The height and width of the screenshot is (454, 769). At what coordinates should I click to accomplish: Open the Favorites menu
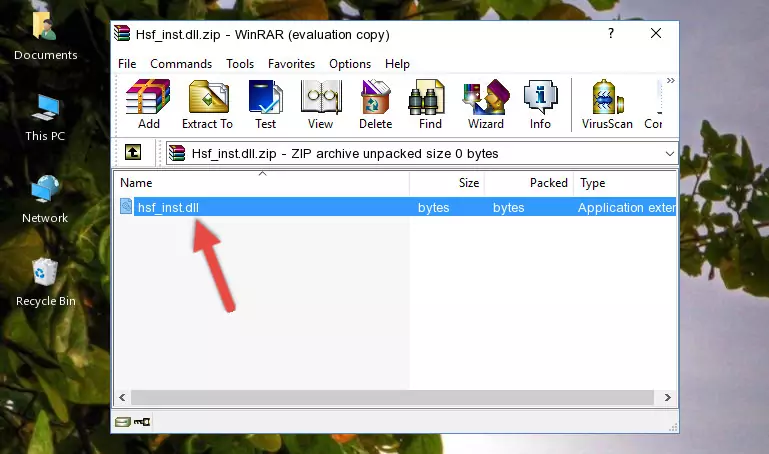coord(291,64)
